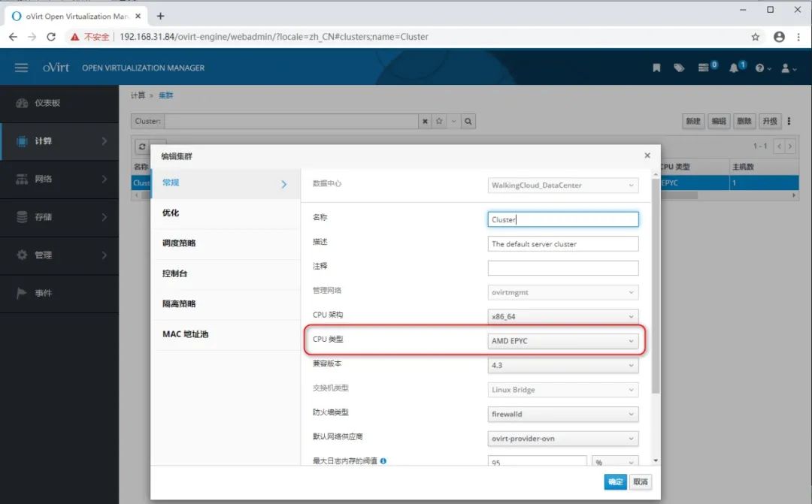Click the 集群 breadcrumb link
This screenshot has width=812, height=504.
(165, 95)
